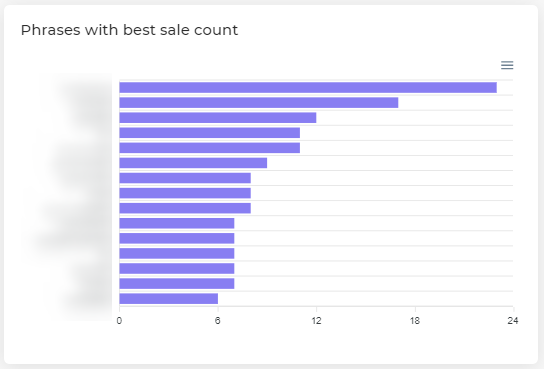Select the second bar with 17 sales
This screenshot has height=369, width=544.
[259, 103]
